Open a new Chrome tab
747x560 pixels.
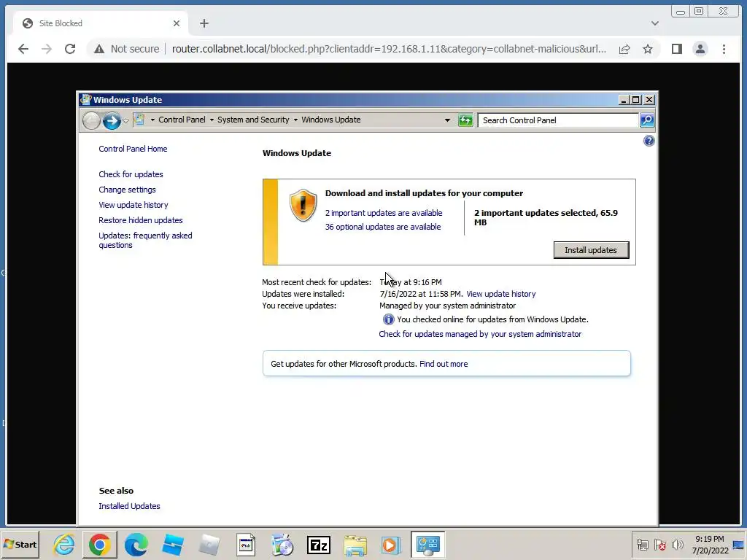tap(204, 23)
